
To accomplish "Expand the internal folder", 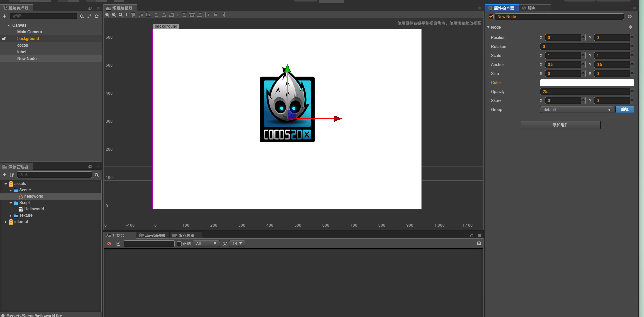I will (6, 222).
